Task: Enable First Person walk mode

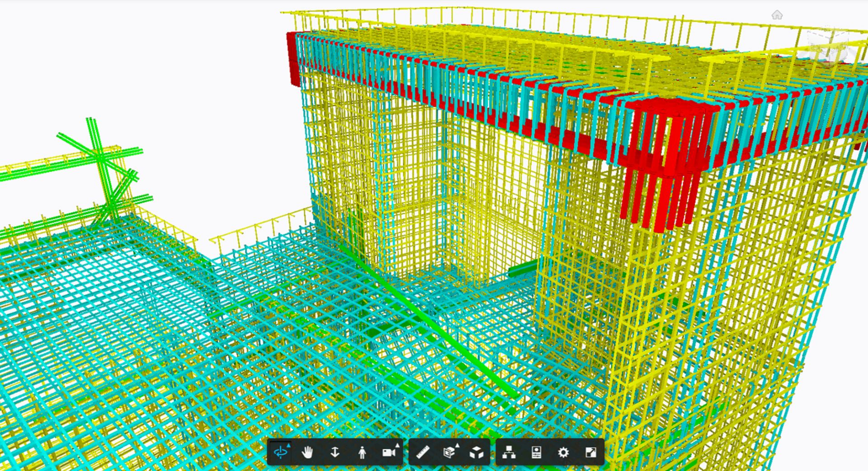Action: tap(362, 452)
